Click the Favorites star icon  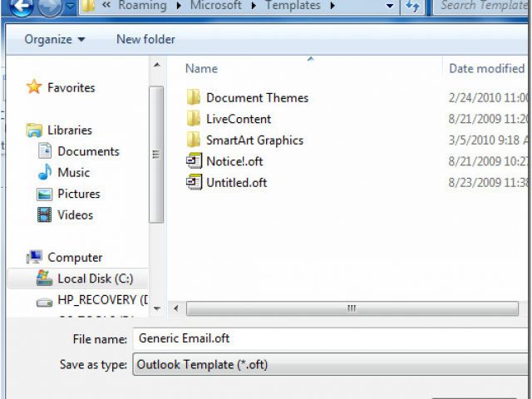34,86
